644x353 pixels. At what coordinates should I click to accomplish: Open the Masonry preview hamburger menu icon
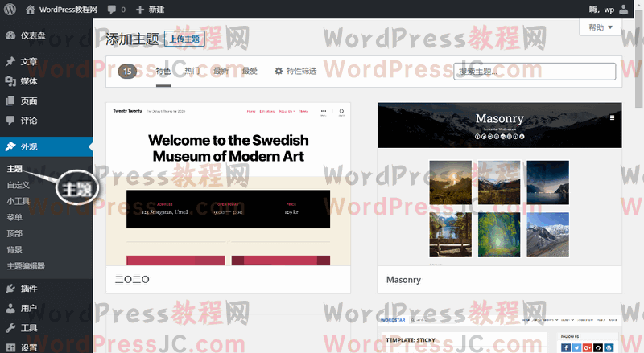(x=612, y=118)
